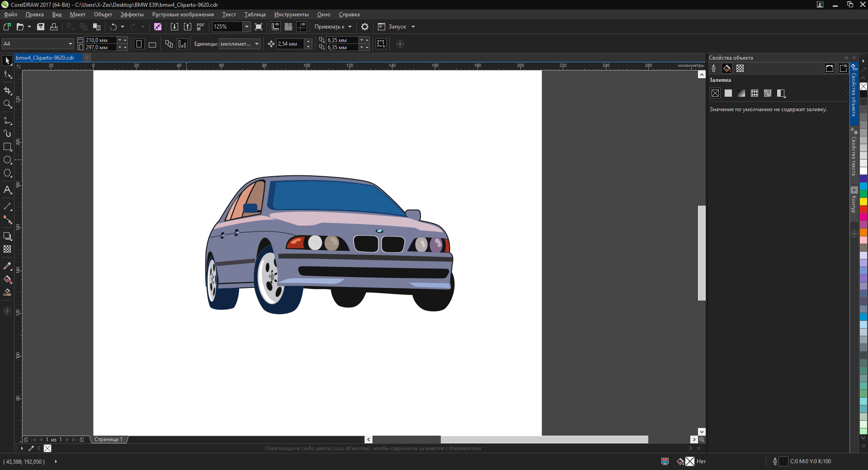868x470 pixels.
Task: Toggle show grid
Action: click(x=288, y=27)
